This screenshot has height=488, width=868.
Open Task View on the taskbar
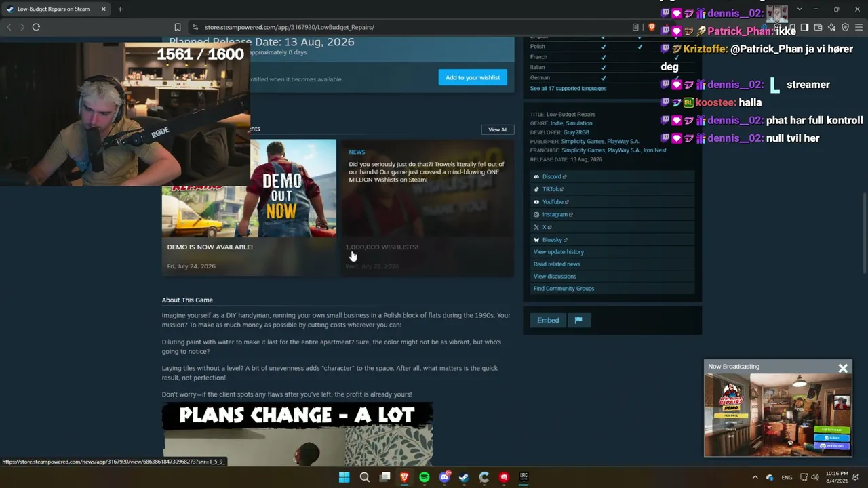tap(384, 477)
